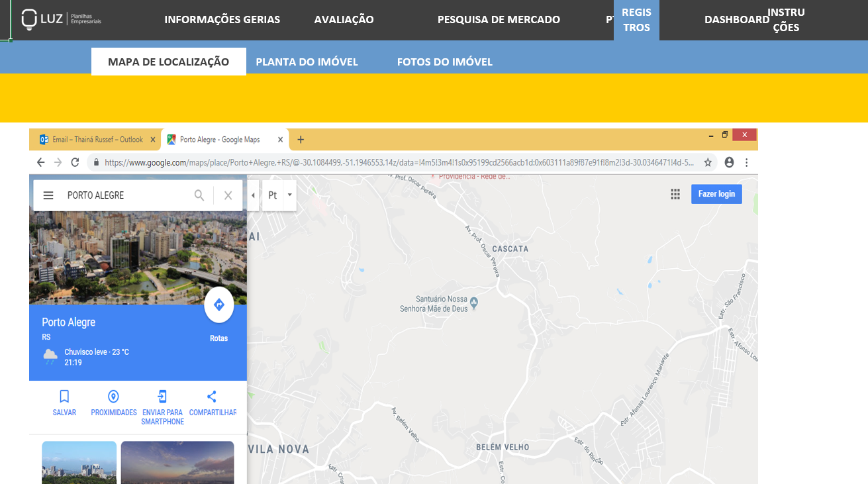
Task: Clear the PORTO ALEGRE search with X
Action: click(x=228, y=195)
